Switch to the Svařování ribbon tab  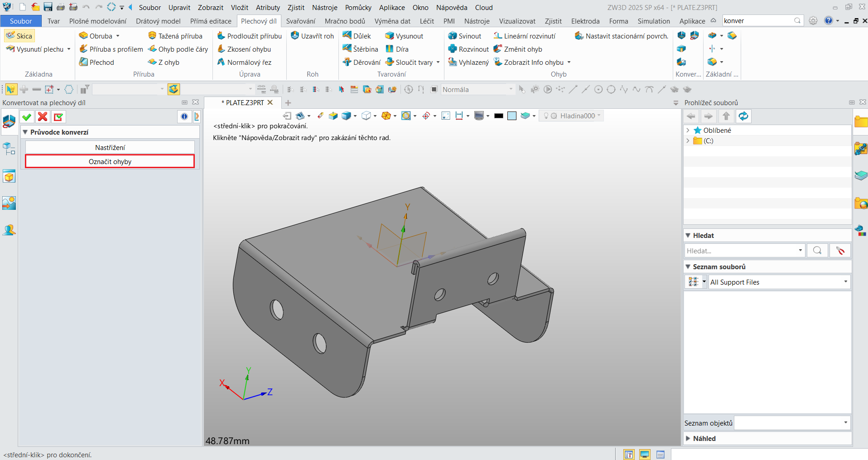pos(301,21)
